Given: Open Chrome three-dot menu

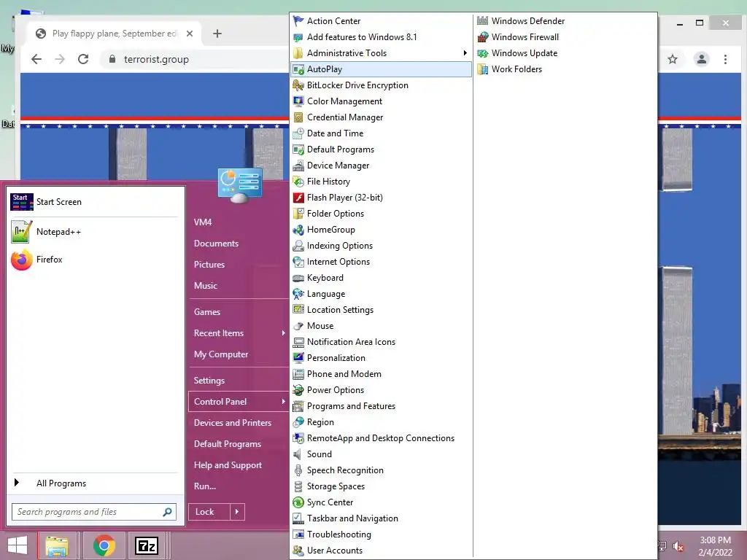Looking at the screenshot, I should point(725,59).
